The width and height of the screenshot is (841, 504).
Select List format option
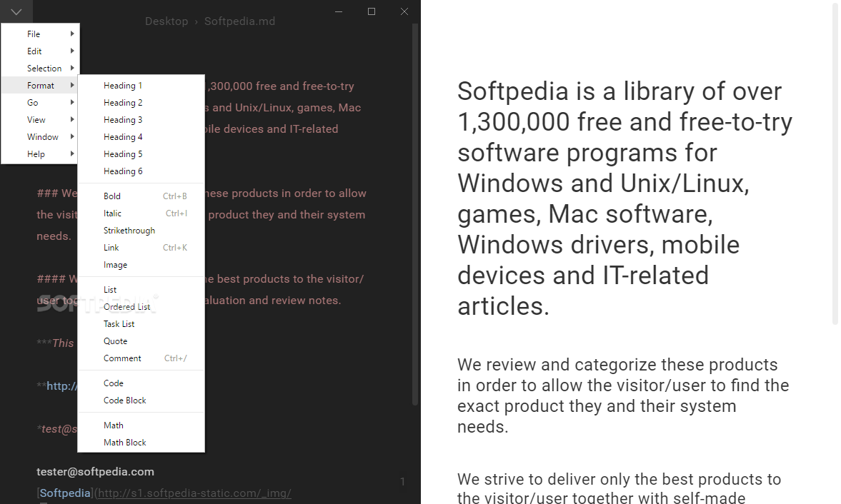click(141, 289)
